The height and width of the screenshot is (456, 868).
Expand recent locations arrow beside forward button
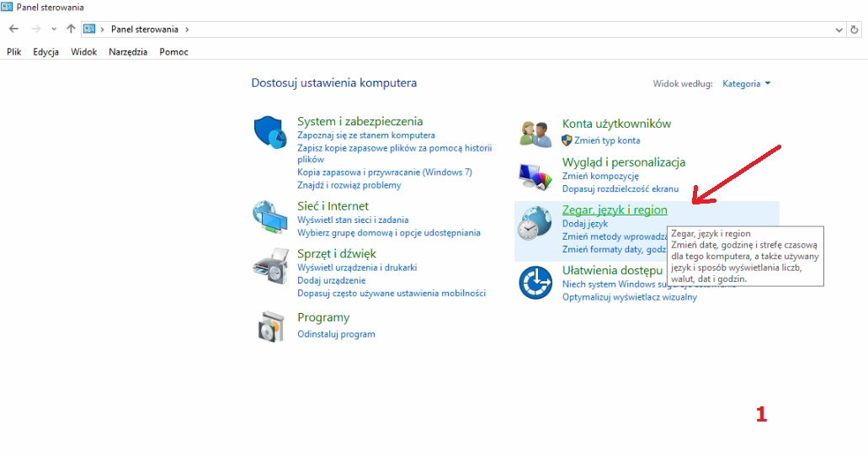click(54, 29)
